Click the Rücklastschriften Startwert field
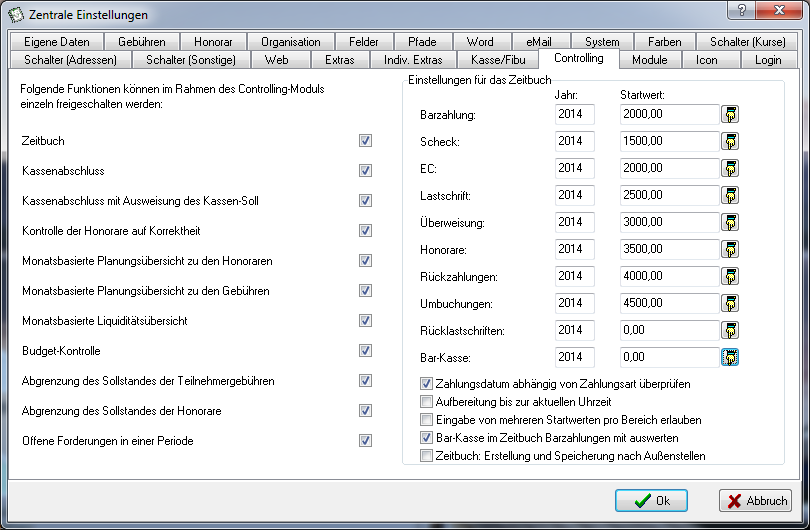Image resolution: width=810 pixels, height=530 pixels. point(669,330)
